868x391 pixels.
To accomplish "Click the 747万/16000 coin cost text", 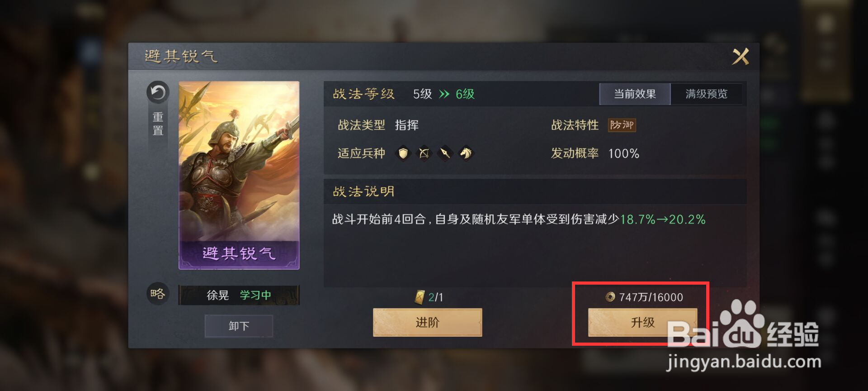I will (x=651, y=297).
